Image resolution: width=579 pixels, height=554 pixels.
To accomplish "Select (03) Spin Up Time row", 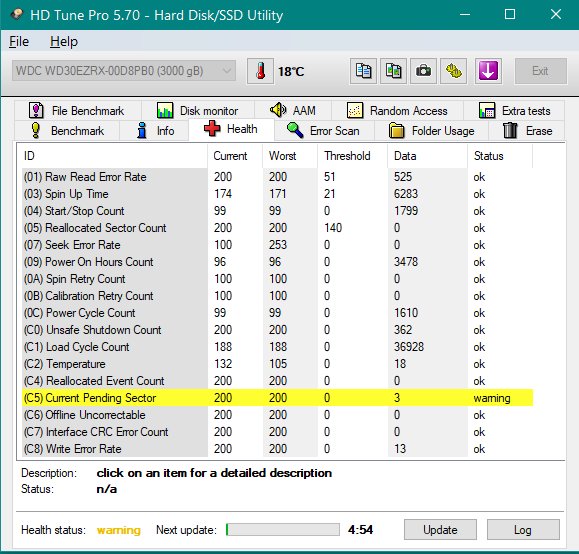I will tap(278, 194).
